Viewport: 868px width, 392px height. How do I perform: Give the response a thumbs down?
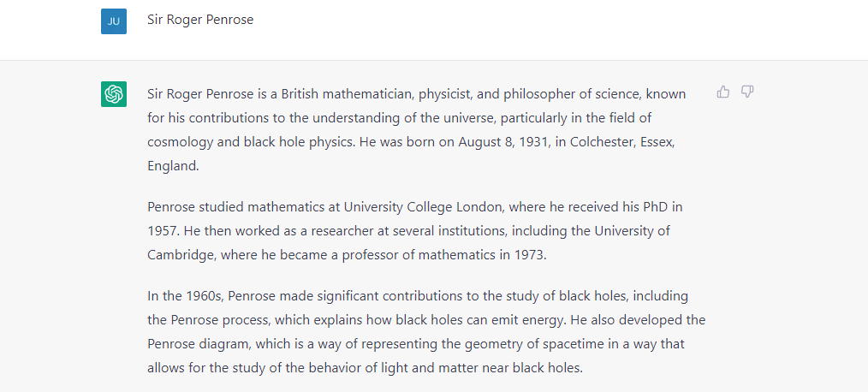[747, 92]
